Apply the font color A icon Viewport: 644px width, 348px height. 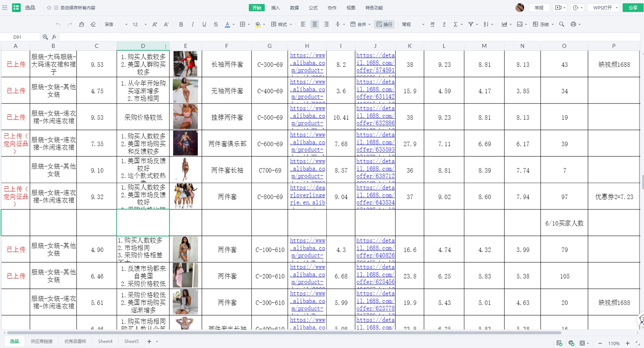click(x=227, y=24)
